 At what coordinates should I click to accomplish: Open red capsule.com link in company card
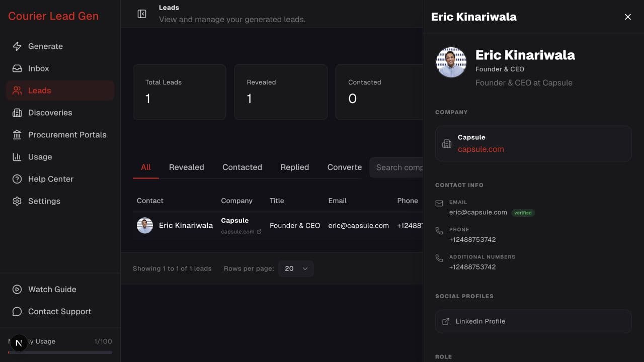click(x=481, y=149)
